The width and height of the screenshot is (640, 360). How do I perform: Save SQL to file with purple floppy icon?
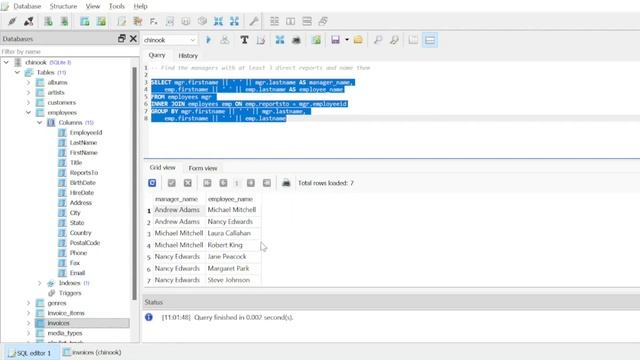click(335, 40)
